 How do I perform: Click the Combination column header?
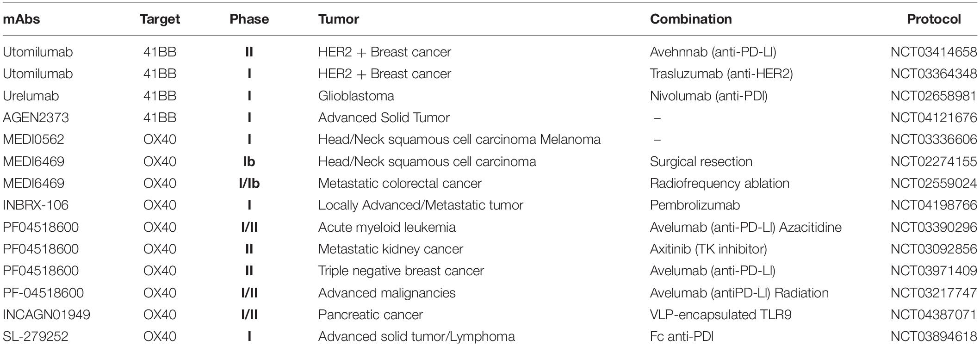(691, 19)
